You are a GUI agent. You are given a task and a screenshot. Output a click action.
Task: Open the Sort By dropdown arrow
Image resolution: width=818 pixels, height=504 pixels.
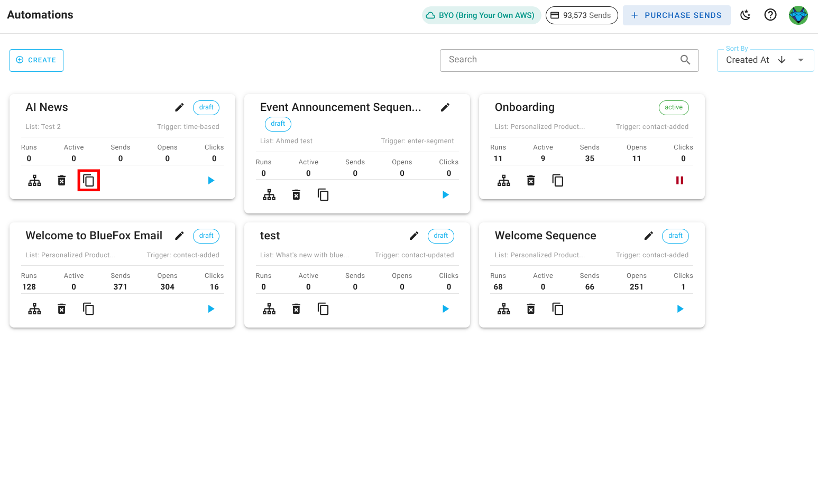[x=801, y=60]
